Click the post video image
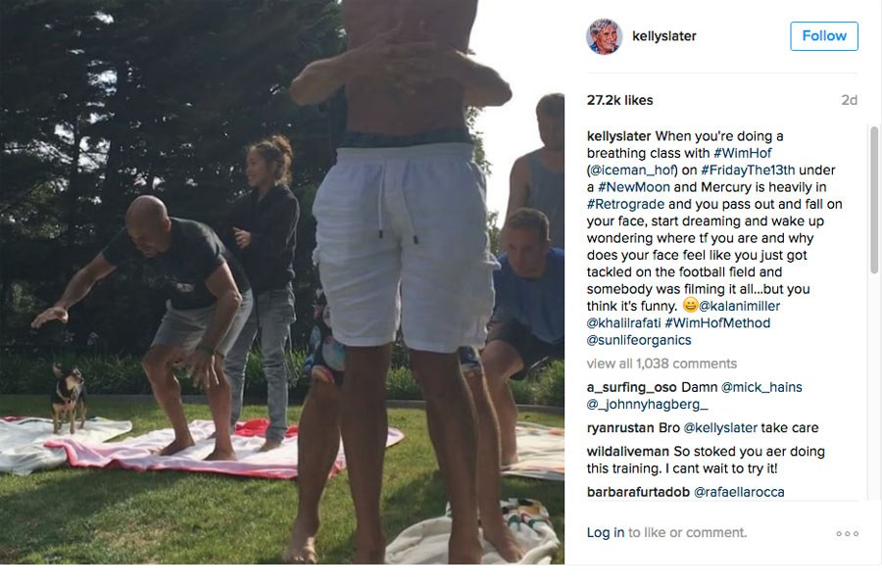The width and height of the screenshot is (882, 588). [282, 282]
